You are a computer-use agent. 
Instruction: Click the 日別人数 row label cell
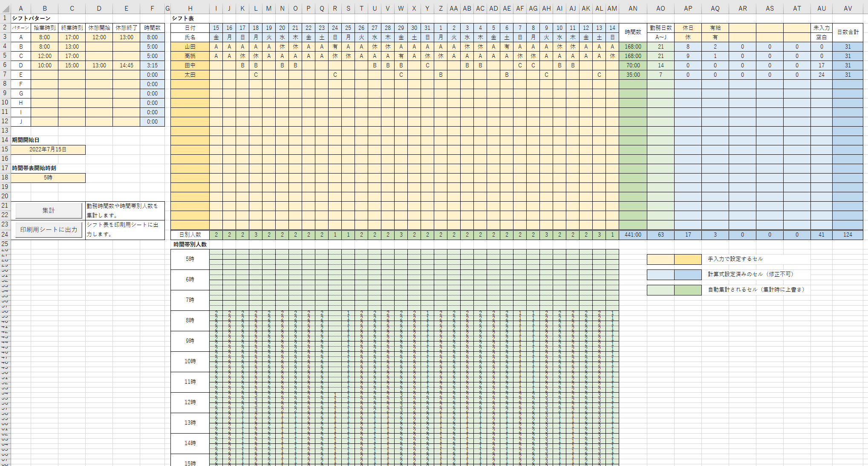190,235
